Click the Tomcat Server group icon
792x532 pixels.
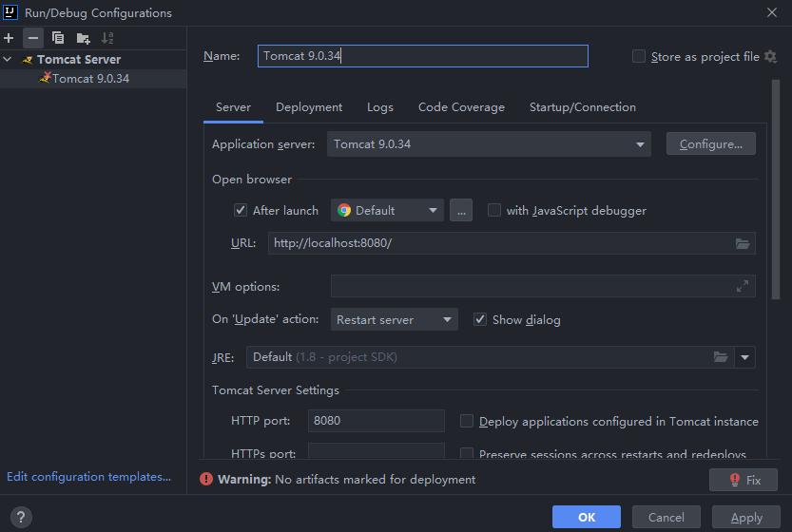click(x=28, y=60)
